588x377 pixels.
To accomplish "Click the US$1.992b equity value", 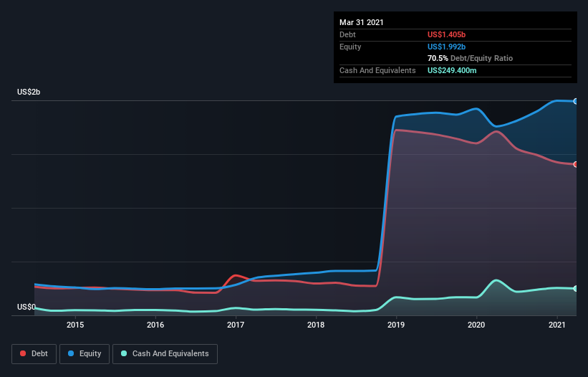I will (x=446, y=47).
